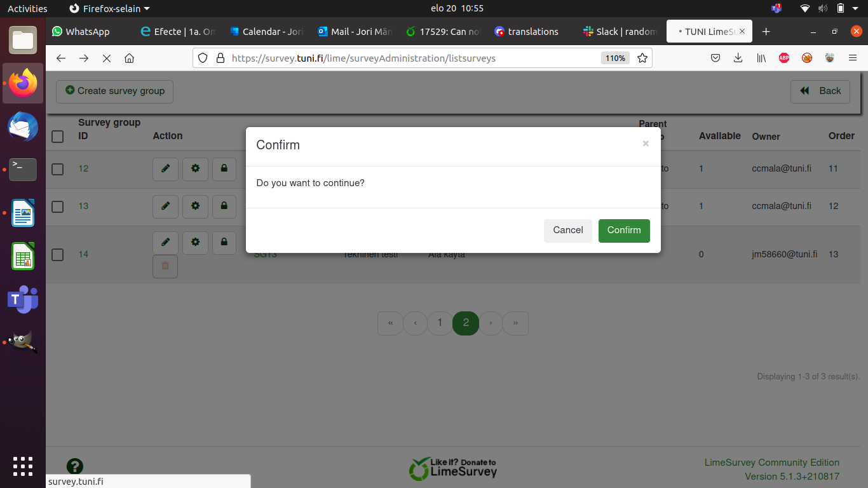
Task: Switch to the translations browser tab
Action: 532,32
